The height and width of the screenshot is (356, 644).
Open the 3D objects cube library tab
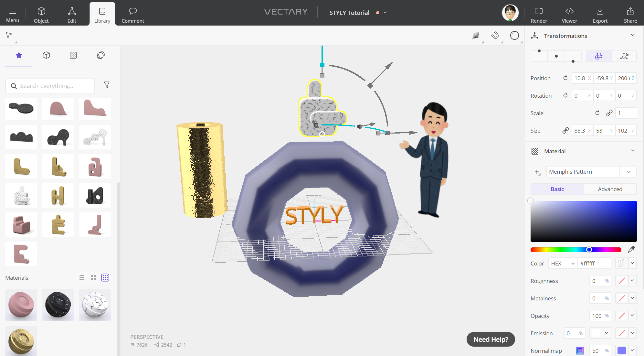pyautogui.click(x=46, y=55)
